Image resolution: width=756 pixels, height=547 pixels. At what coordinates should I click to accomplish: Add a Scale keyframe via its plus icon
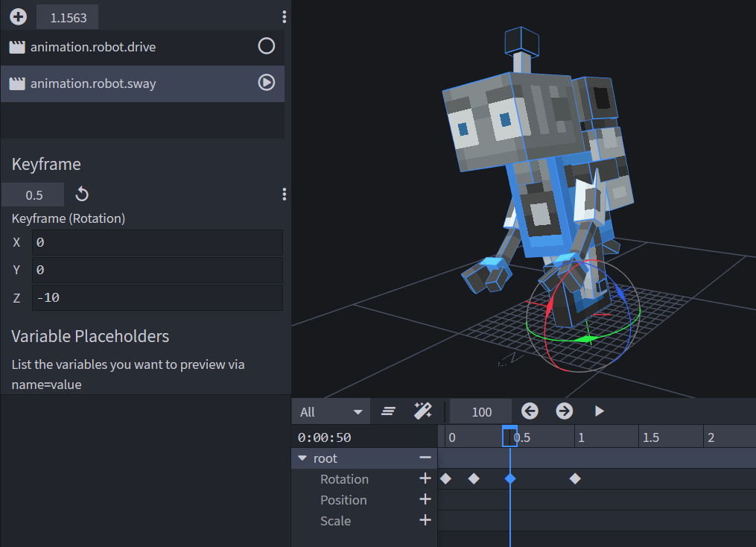(x=425, y=520)
